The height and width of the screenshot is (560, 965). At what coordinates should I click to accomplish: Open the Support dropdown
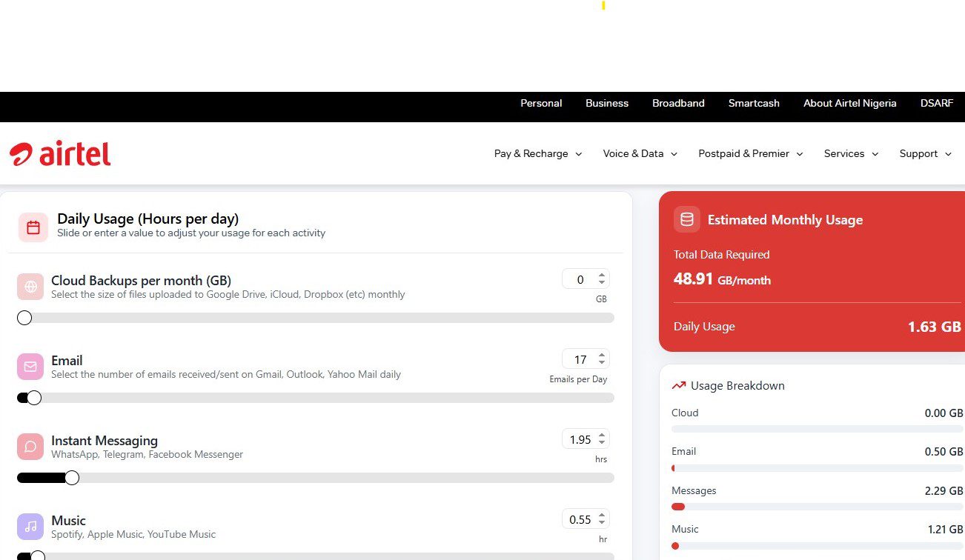pyautogui.click(x=925, y=153)
